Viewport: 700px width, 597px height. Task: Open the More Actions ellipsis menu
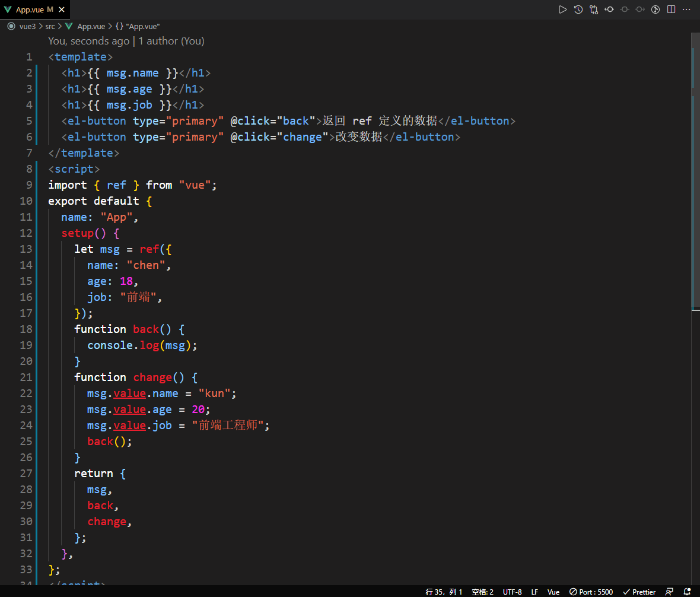tap(686, 9)
